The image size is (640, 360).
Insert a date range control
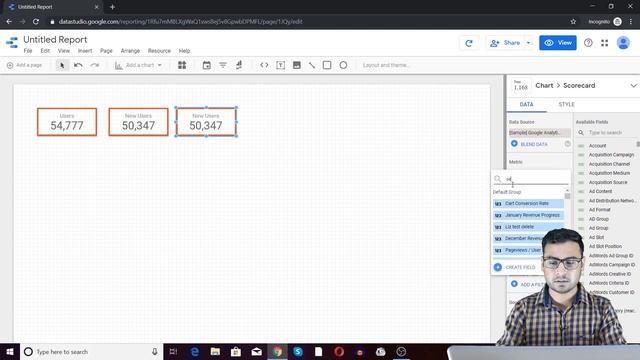[x=207, y=65]
